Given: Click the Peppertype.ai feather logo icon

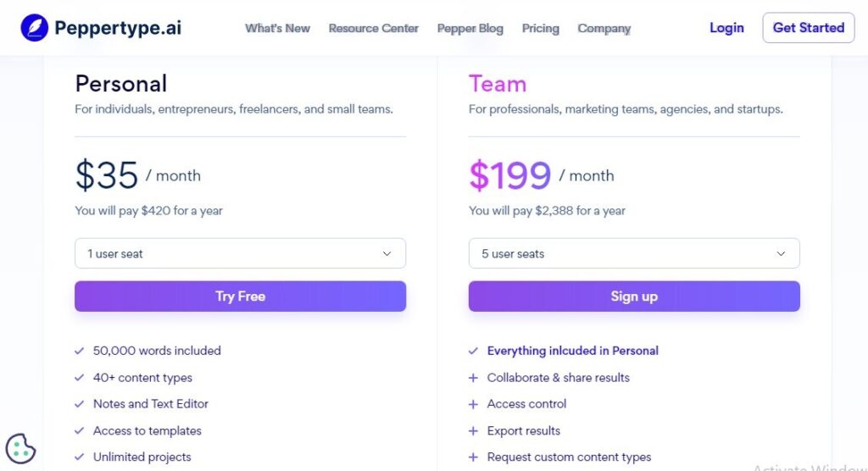Looking at the screenshot, I should click(x=35, y=28).
